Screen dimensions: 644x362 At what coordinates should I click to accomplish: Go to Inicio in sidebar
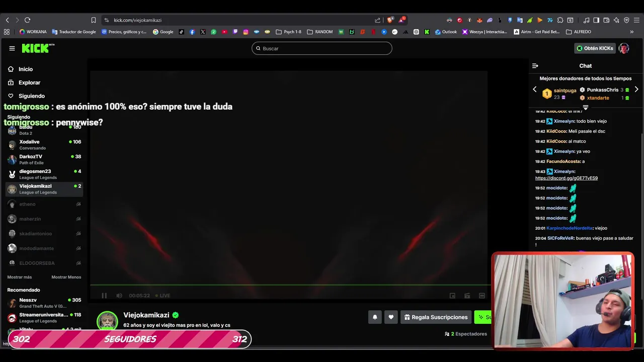point(26,69)
